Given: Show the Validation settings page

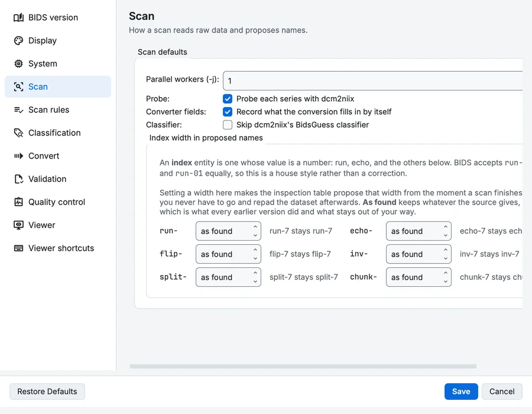Looking at the screenshot, I should coord(58,179).
